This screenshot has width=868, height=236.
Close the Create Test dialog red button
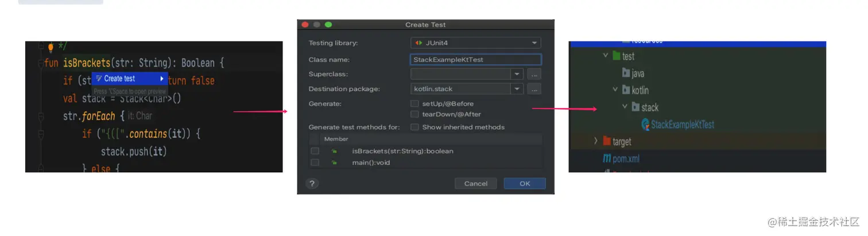[305, 25]
